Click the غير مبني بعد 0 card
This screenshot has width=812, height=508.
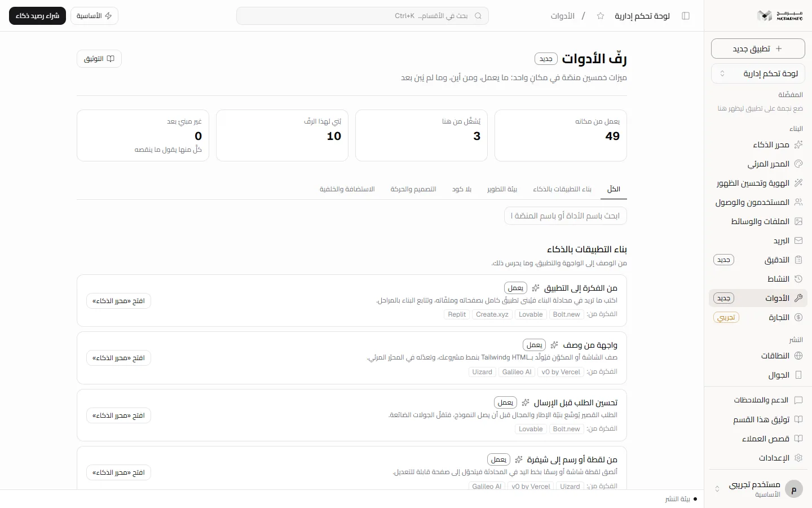(143, 135)
